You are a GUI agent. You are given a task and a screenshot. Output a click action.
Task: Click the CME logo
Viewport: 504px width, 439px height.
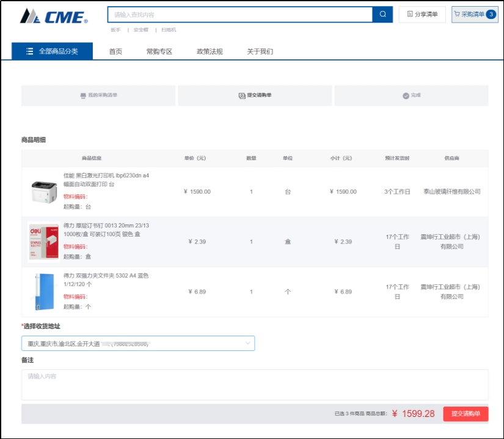(54, 16)
